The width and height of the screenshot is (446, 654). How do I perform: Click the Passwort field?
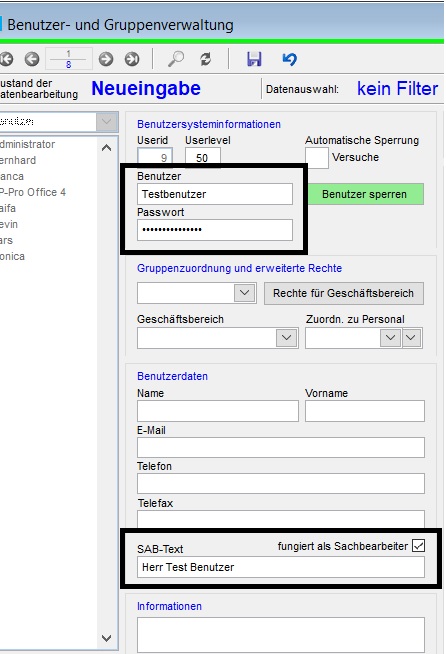point(215,229)
